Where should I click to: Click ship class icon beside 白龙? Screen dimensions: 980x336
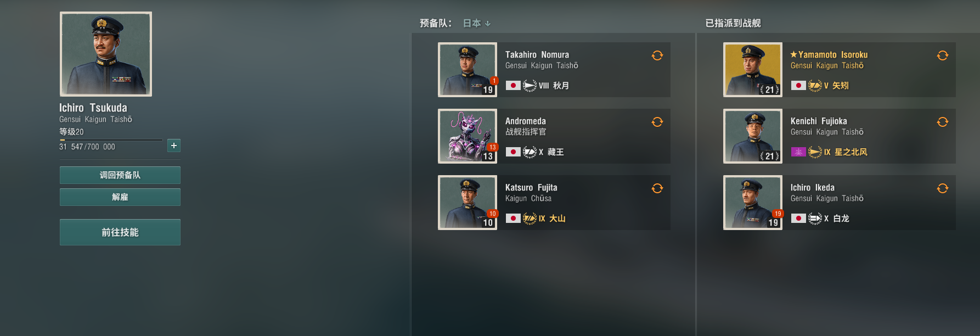[x=815, y=219]
